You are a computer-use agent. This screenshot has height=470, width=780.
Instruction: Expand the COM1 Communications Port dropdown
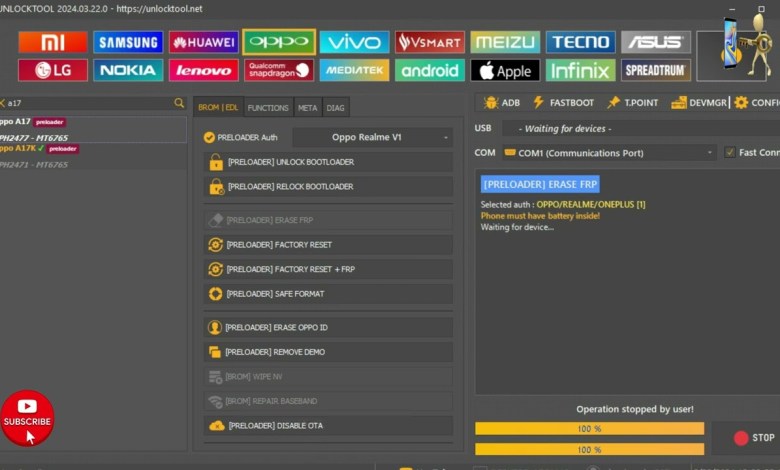click(608, 153)
